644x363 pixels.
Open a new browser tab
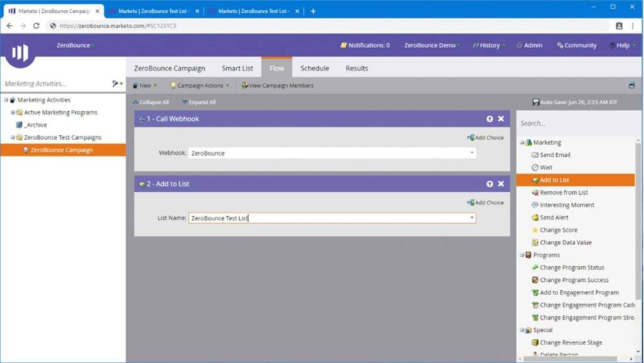(313, 11)
